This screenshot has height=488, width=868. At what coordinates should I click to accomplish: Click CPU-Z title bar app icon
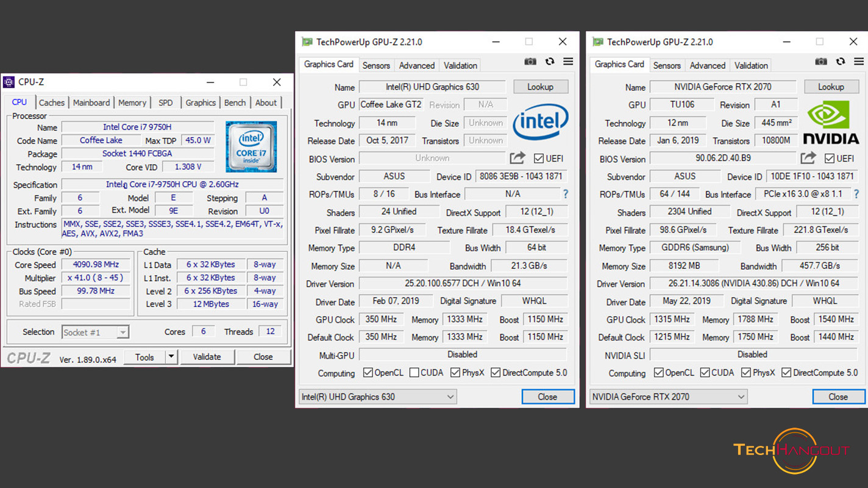(x=9, y=82)
